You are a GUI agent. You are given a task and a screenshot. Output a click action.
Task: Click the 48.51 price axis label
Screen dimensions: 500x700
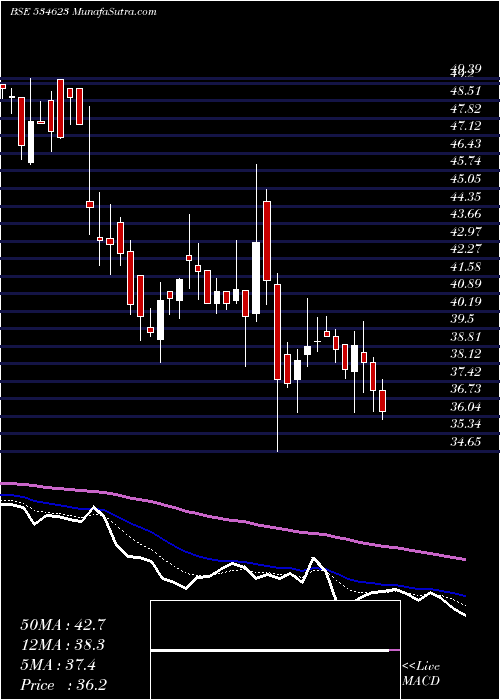(x=466, y=91)
